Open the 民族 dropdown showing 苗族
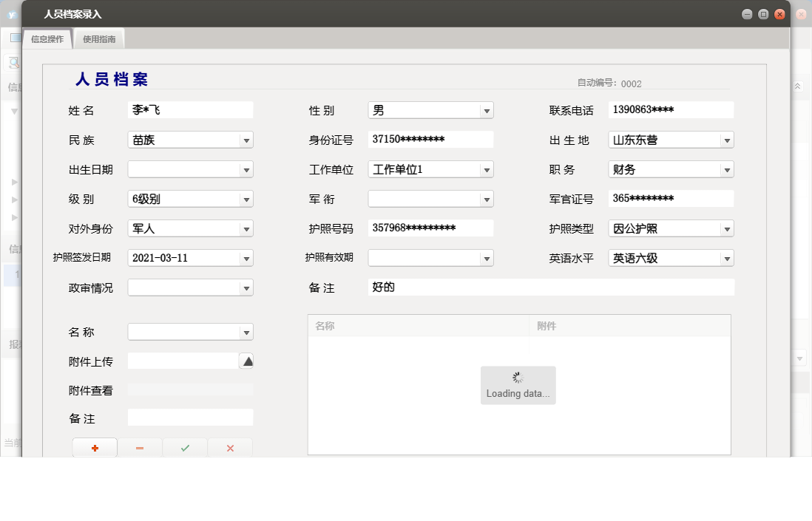The image size is (812, 521). pyautogui.click(x=246, y=140)
